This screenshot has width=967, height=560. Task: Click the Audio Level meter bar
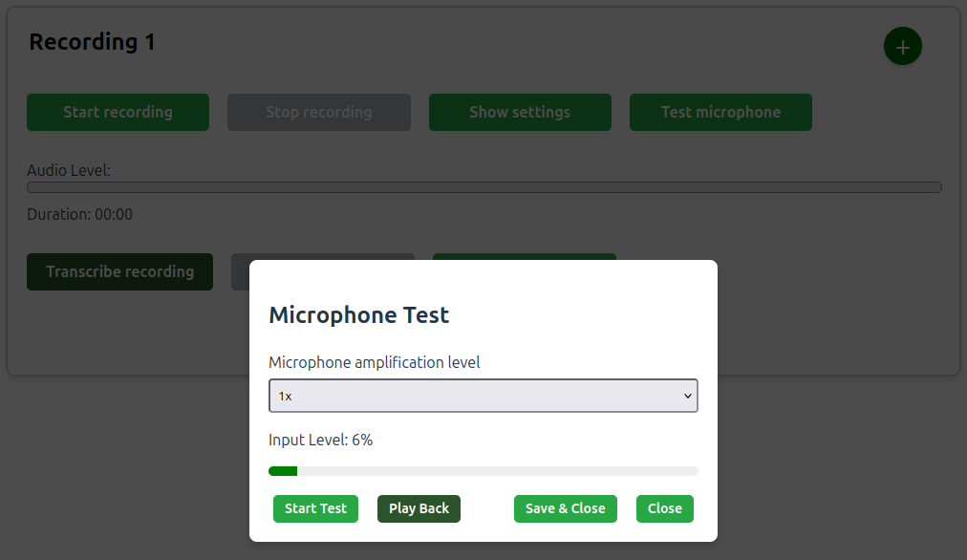[483, 187]
